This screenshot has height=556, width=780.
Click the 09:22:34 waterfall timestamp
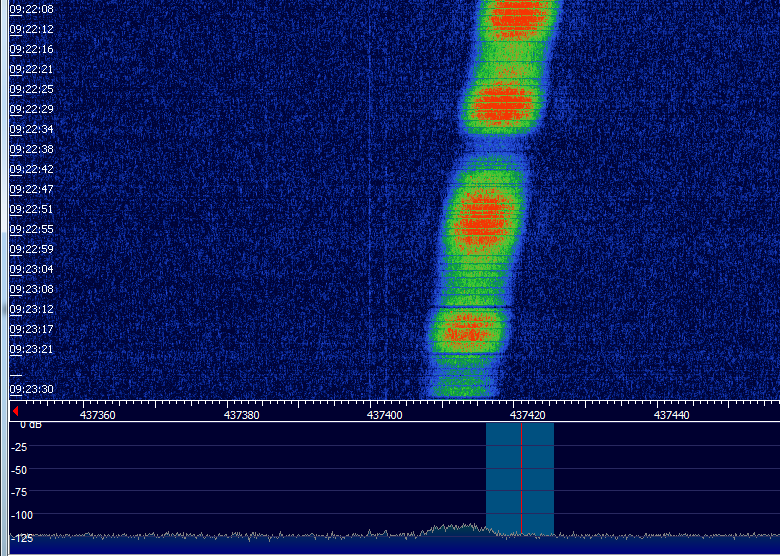(31, 129)
